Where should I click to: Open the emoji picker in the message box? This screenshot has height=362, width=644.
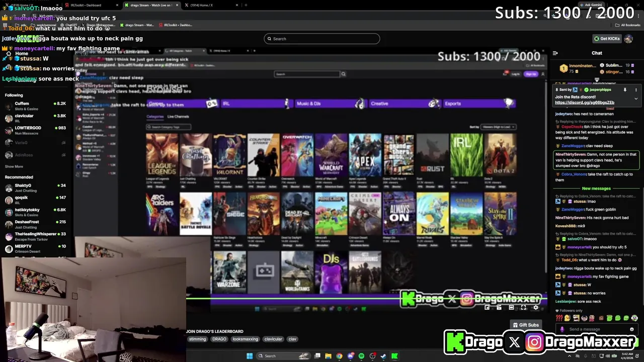click(632, 329)
